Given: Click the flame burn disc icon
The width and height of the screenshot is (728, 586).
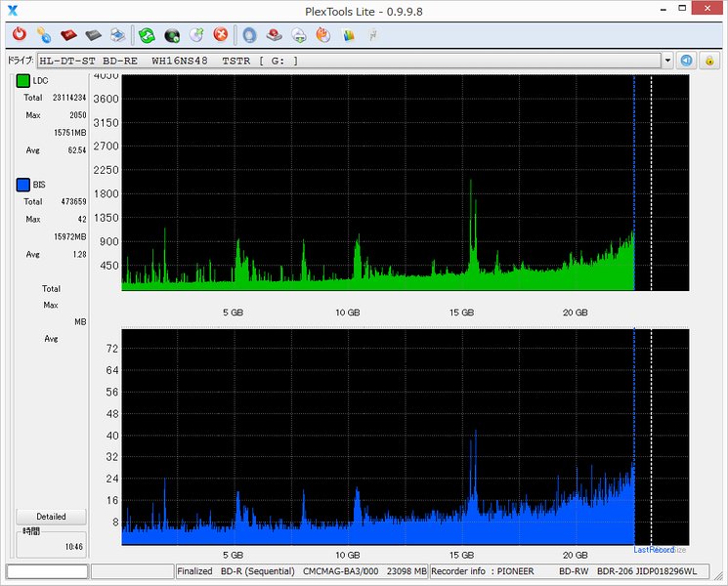Looking at the screenshot, I should [x=323, y=35].
